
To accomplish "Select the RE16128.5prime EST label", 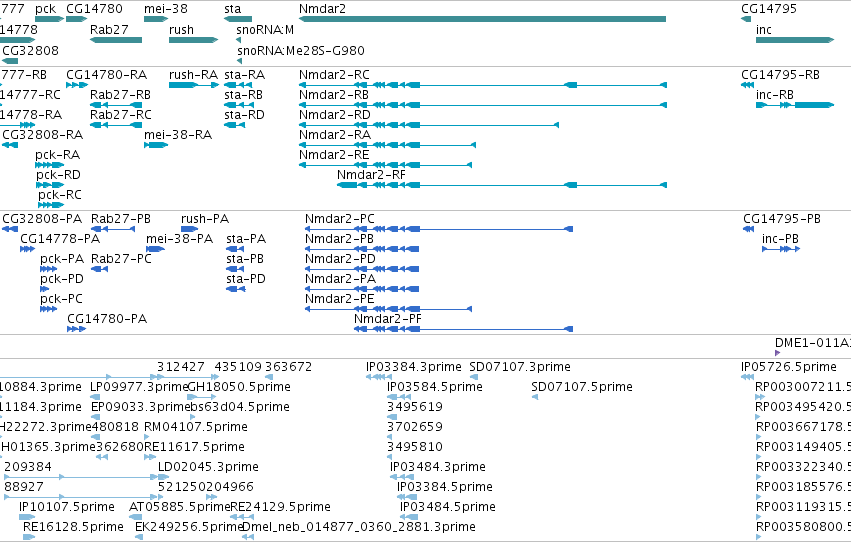I will coord(73,527).
